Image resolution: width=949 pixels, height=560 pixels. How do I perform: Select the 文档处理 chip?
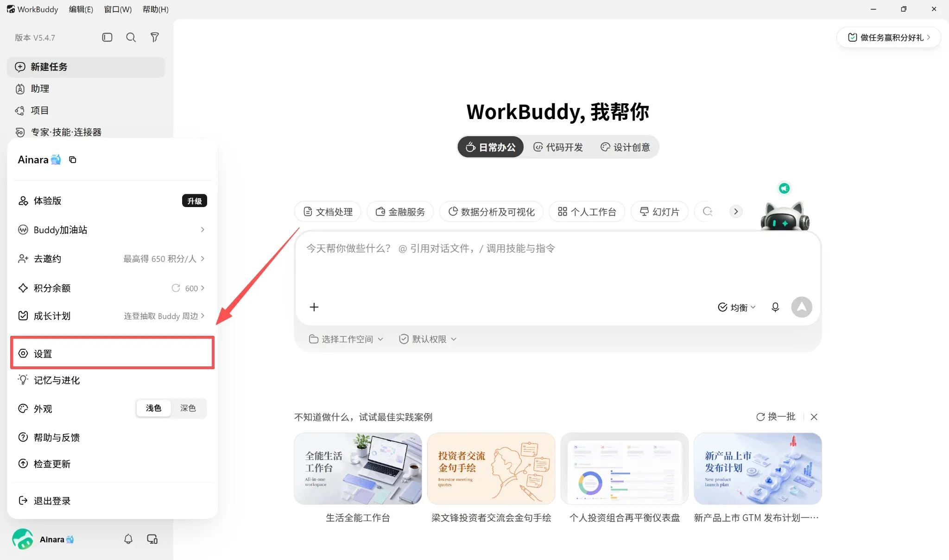click(328, 212)
